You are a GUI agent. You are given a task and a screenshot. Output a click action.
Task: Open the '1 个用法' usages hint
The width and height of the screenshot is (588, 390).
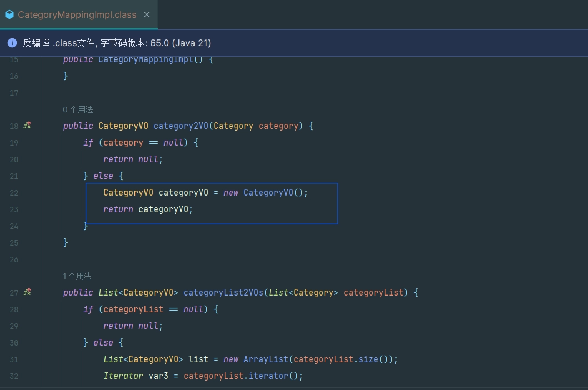click(77, 276)
